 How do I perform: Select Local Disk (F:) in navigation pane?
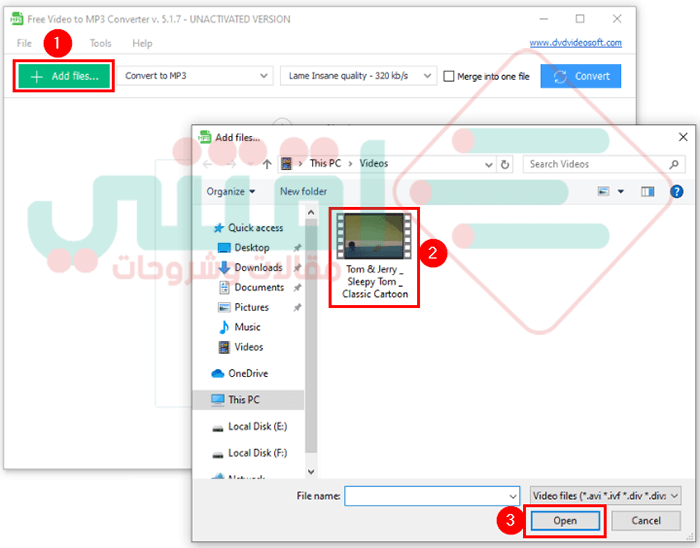249,453
